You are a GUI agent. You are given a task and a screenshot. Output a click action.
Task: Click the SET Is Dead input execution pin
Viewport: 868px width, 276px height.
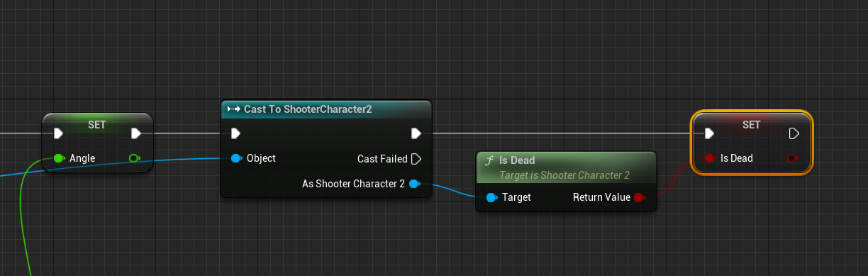pyautogui.click(x=709, y=133)
